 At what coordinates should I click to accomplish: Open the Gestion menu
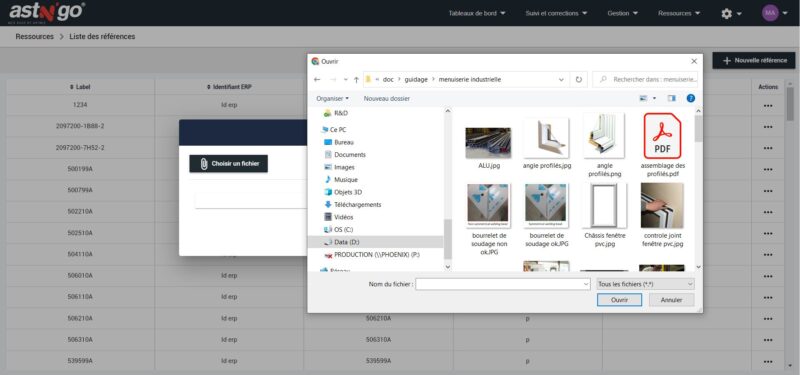[622, 13]
